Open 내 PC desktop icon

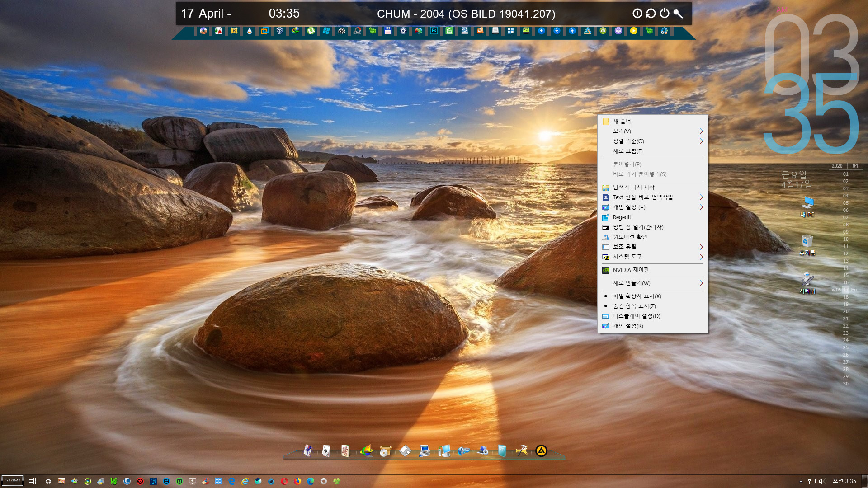[807, 207]
